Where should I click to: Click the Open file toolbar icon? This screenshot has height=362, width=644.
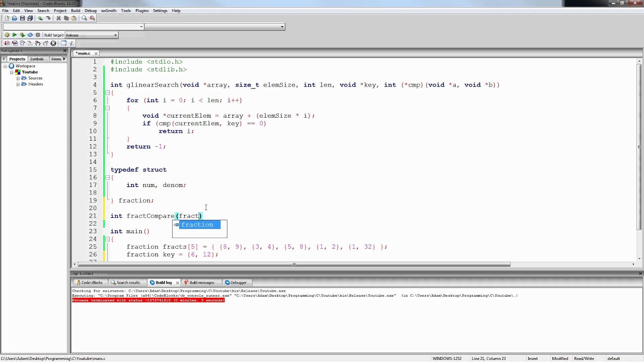(14, 18)
